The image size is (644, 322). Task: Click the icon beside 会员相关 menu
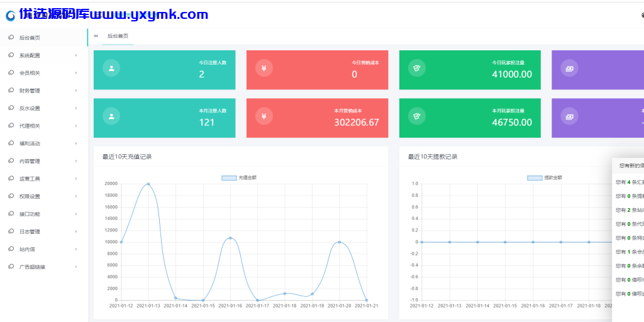point(11,73)
